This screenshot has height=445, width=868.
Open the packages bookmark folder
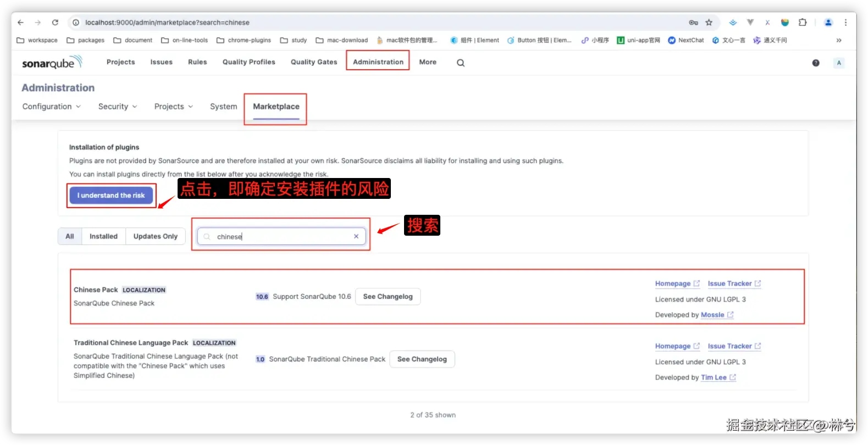point(86,40)
